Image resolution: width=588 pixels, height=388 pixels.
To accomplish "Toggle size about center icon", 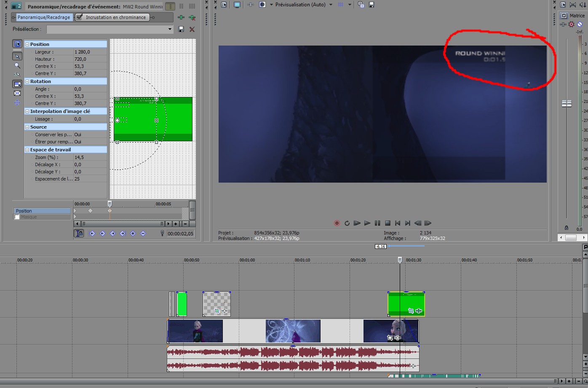I will click(x=17, y=93).
